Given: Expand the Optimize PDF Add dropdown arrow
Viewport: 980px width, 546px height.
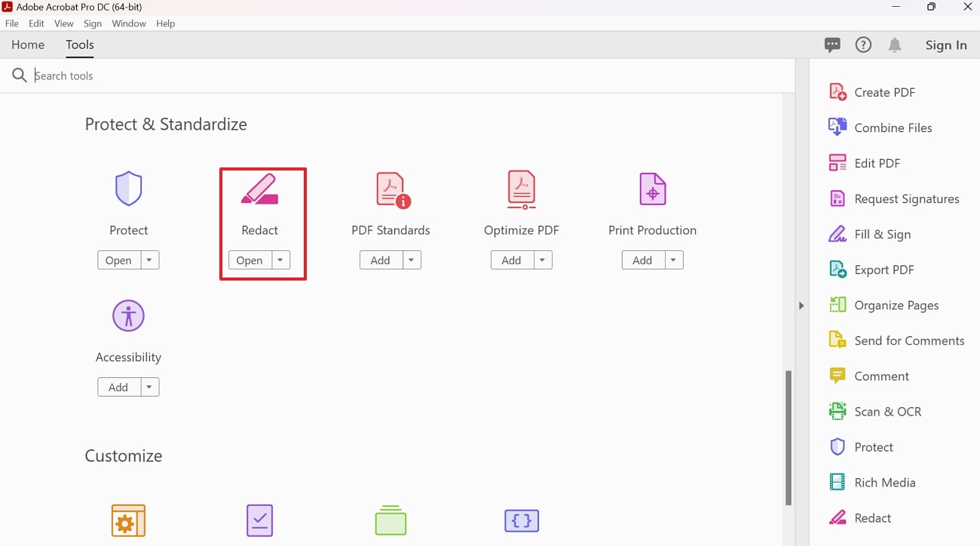Looking at the screenshot, I should (543, 260).
